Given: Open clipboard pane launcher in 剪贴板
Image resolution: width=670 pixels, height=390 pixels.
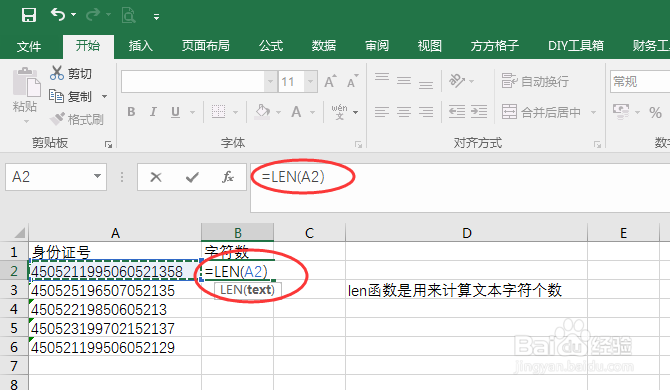Looking at the screenshot, I should [x=108, y=145].
